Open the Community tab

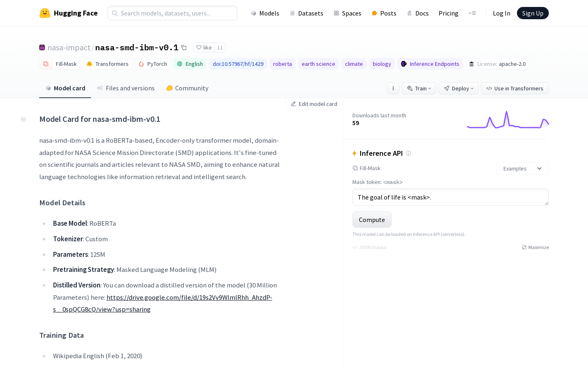coord(187,88)
